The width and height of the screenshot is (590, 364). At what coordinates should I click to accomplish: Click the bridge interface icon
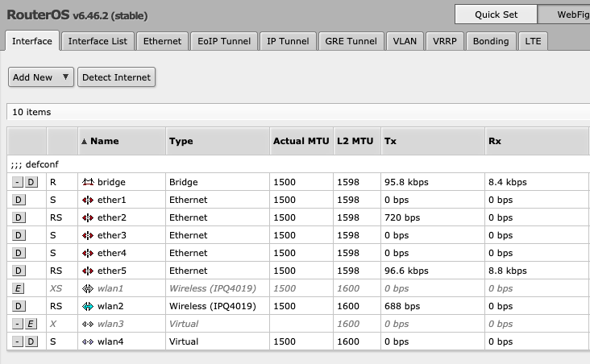click(88, 182)
